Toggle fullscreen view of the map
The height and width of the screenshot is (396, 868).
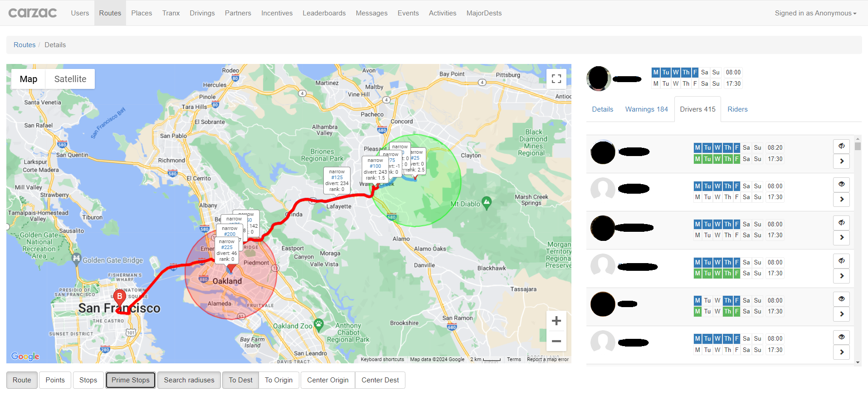(556, 79)
